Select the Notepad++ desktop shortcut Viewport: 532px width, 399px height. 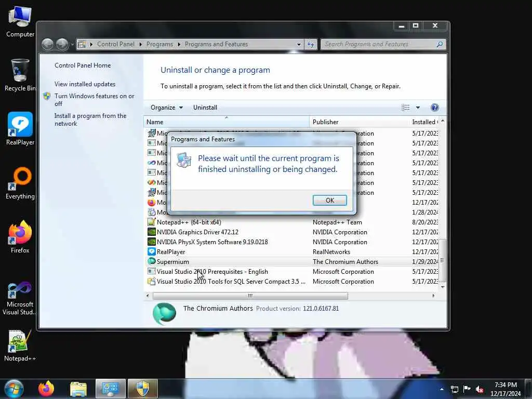click(x=20, y=345)
